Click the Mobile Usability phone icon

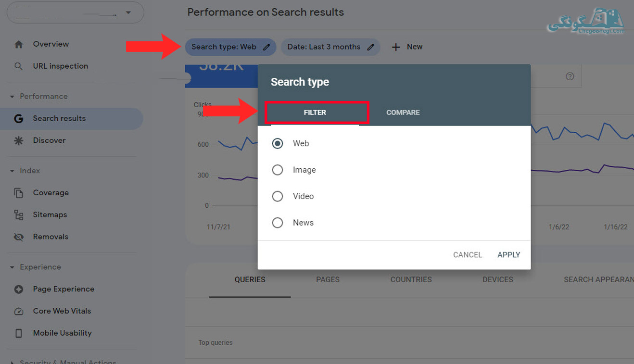(19, 333)
